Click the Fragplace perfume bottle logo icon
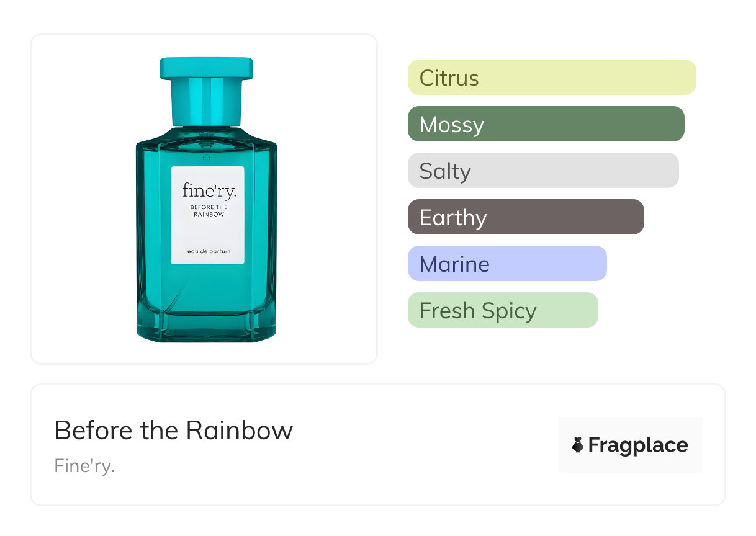 click(578, 445)
